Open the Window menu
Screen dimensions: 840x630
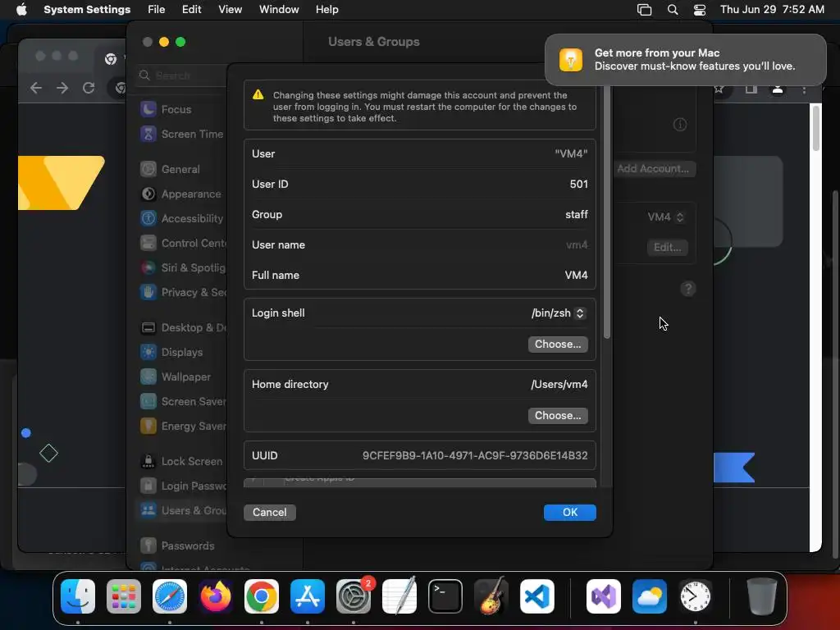coord(279,10)
